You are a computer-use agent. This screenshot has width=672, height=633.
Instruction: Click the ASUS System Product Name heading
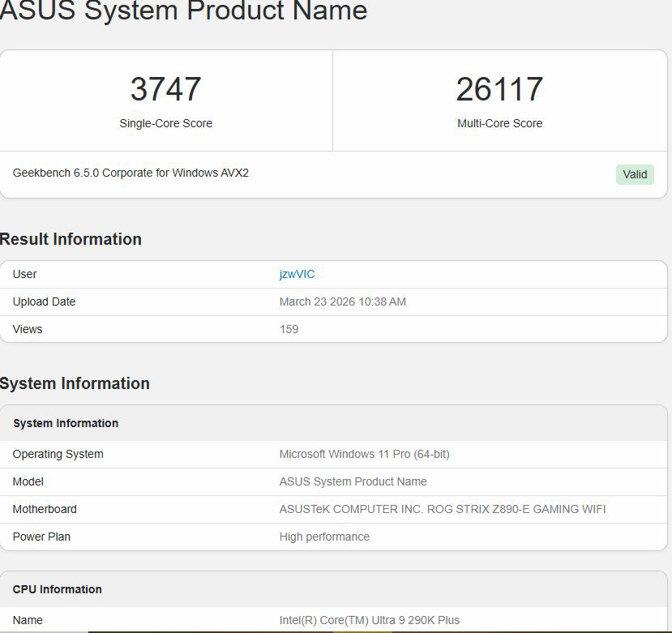pos(185,11)
